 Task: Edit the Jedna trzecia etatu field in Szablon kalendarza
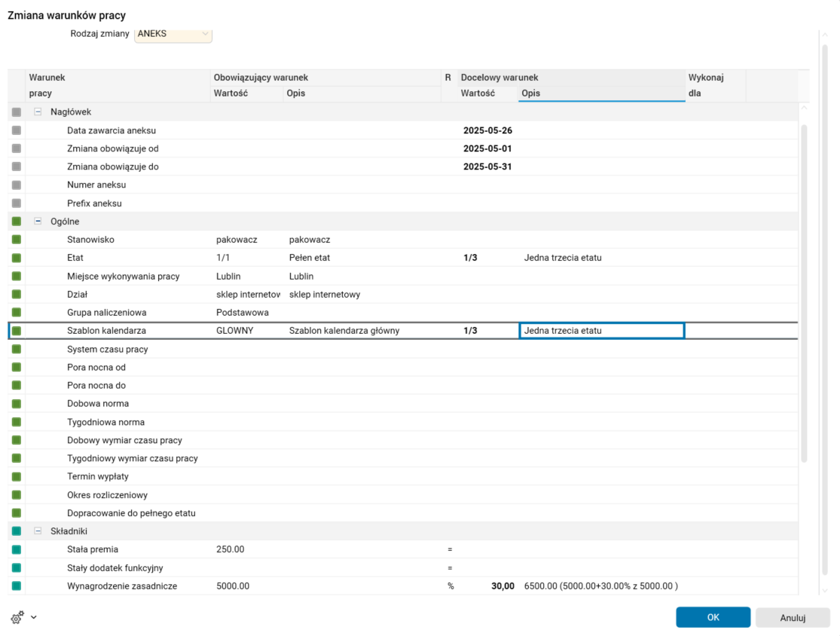click(601, 331)
